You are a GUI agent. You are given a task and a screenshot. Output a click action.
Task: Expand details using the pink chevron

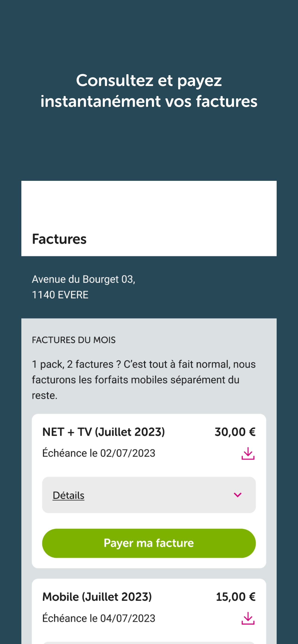237,495
